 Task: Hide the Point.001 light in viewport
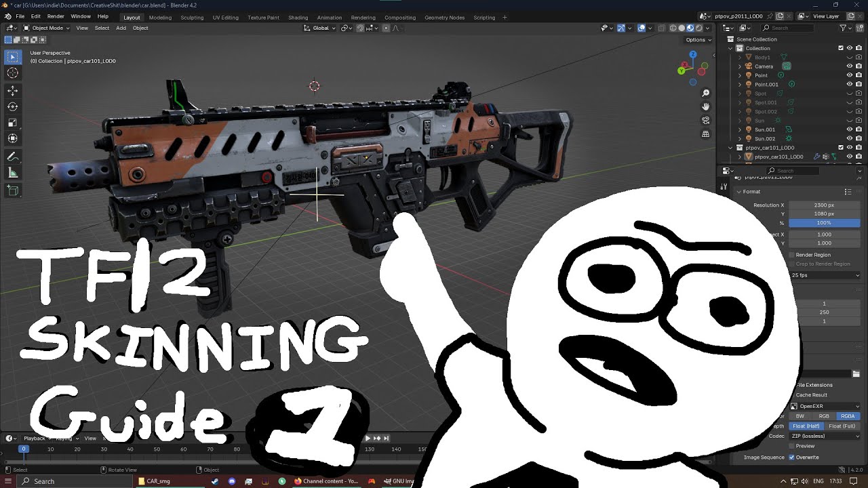click(849, 84)
